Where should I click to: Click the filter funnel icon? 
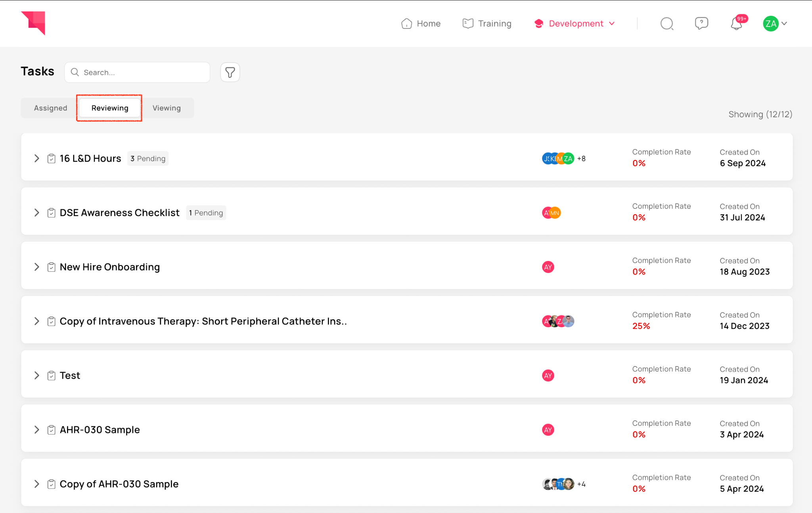(230, 72)
